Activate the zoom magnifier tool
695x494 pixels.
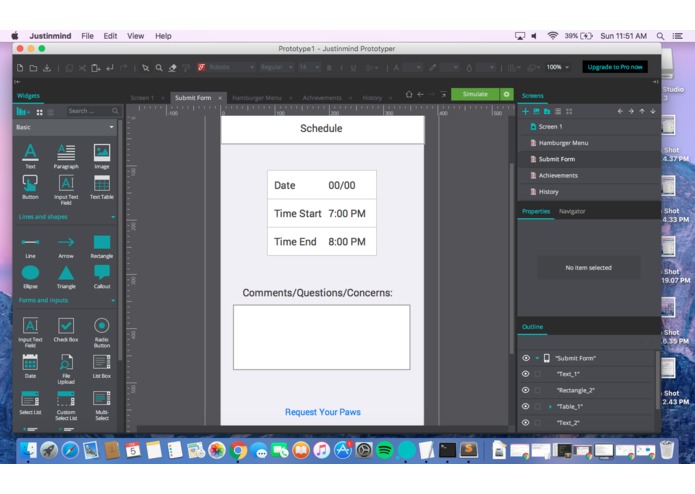pos(159,67)
